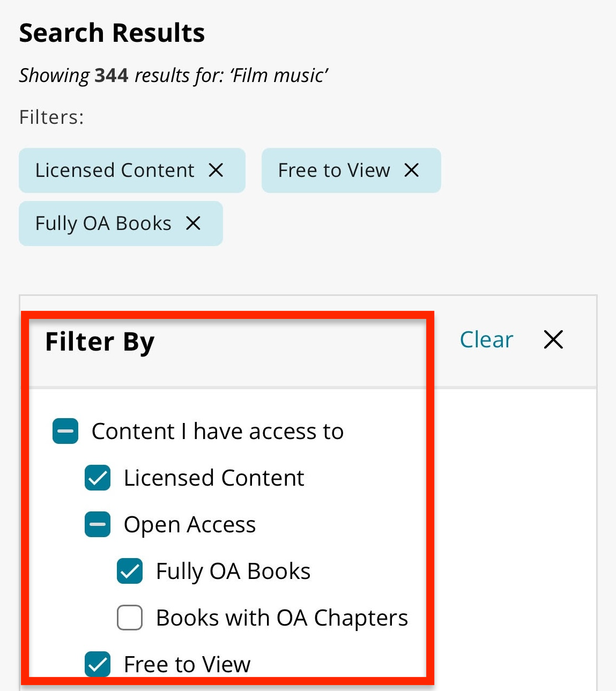Toggle the Content I have access to checkbox

[x=65, y=431]
